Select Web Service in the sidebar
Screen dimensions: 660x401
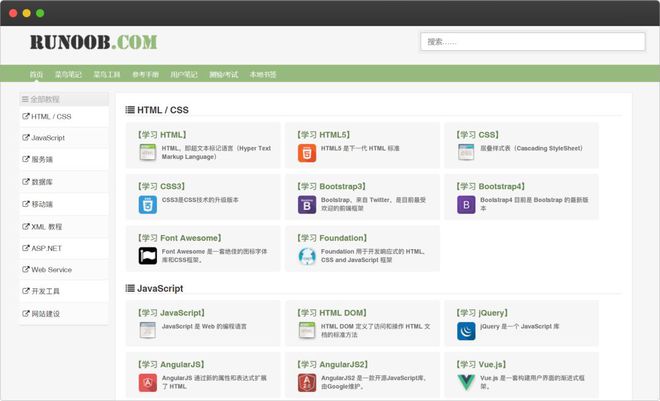click(64, 269)
